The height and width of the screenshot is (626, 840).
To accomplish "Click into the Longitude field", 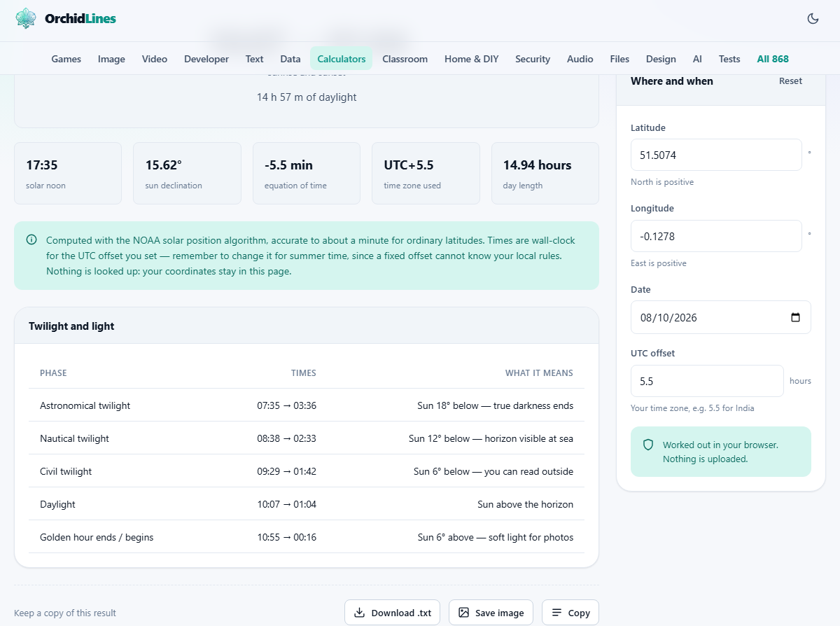I will tap(716, 236).
